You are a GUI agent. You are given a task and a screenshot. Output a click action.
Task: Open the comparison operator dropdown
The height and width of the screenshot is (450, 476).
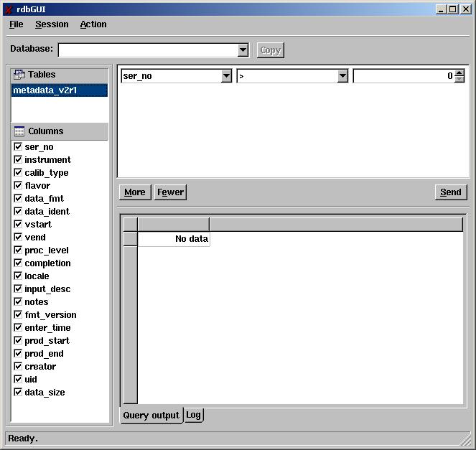[342, 76]
